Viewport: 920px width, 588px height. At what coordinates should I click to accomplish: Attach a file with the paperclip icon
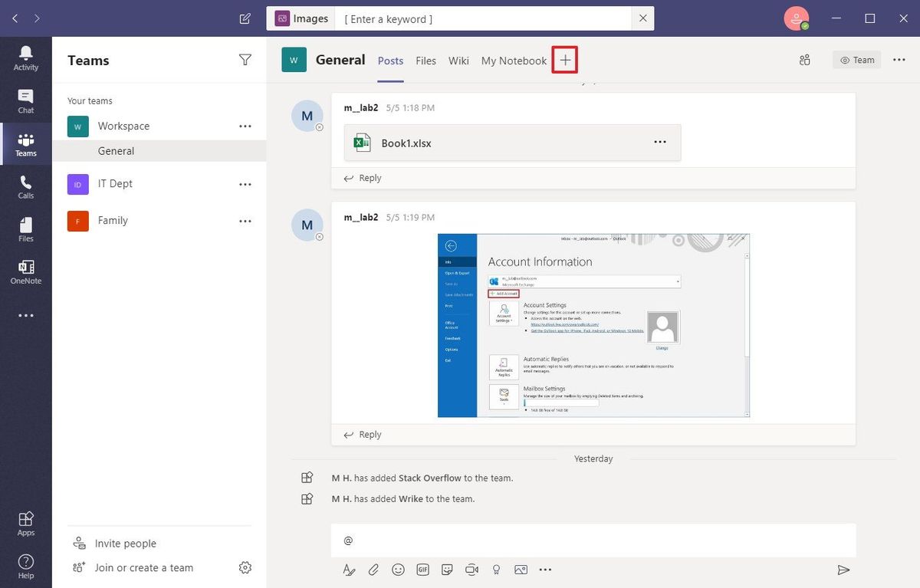(373, 570)
